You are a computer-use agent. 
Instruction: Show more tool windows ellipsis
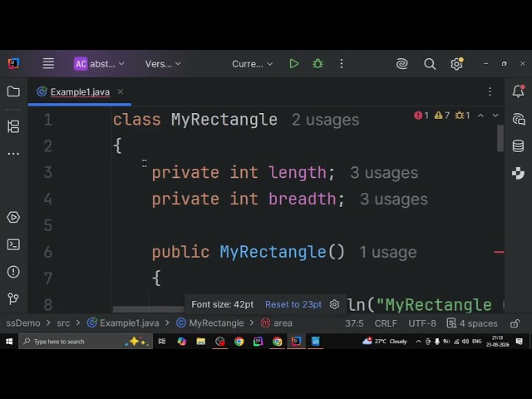13,154
